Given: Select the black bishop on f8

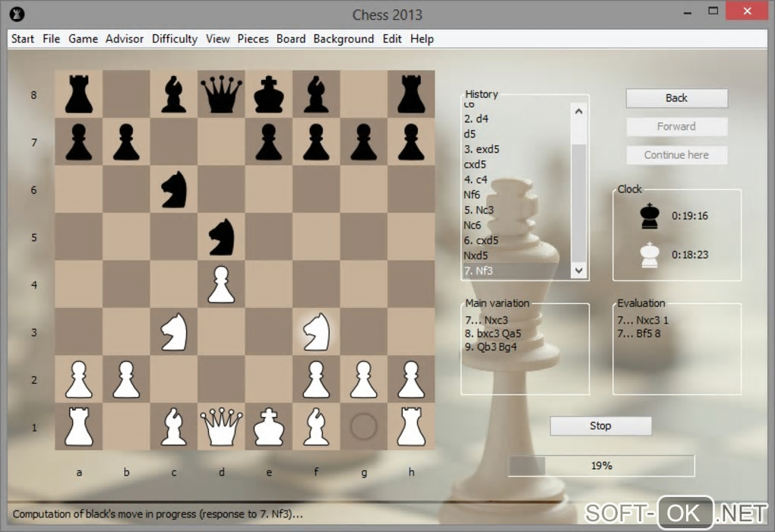Looking at the screenshot, I should (x=316, y=94).
